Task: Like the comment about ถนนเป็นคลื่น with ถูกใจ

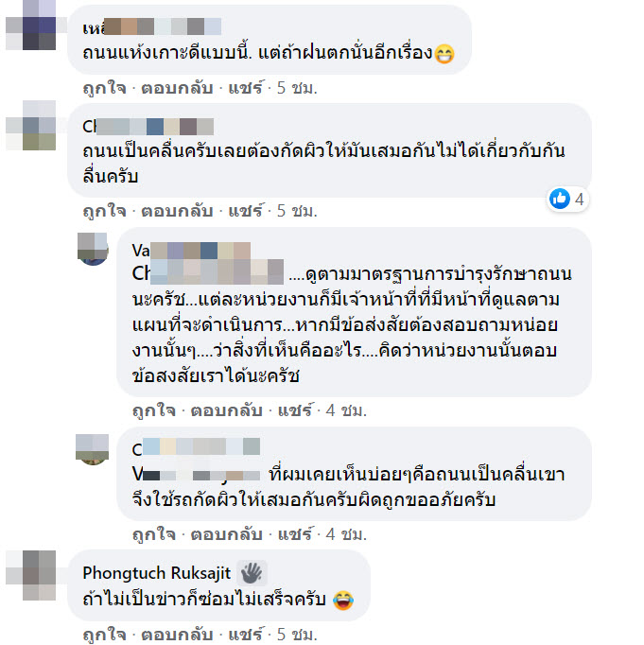Action: click(105, 211)
